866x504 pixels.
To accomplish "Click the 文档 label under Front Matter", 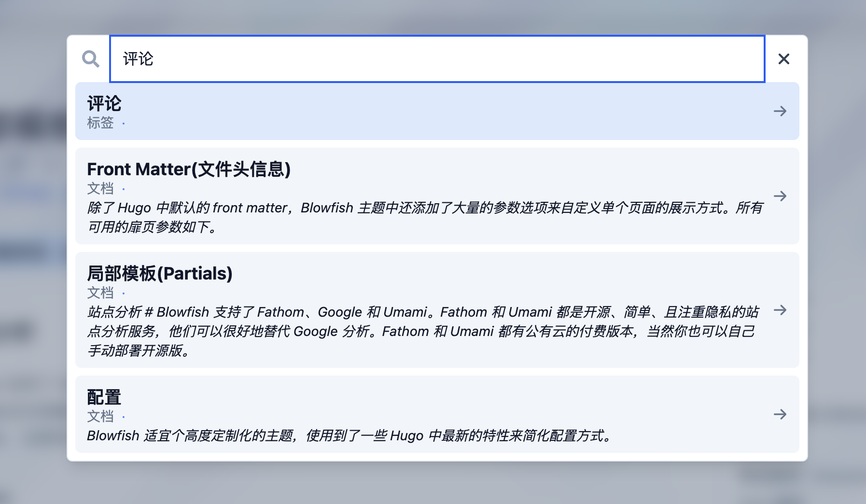I will (100, 189).
